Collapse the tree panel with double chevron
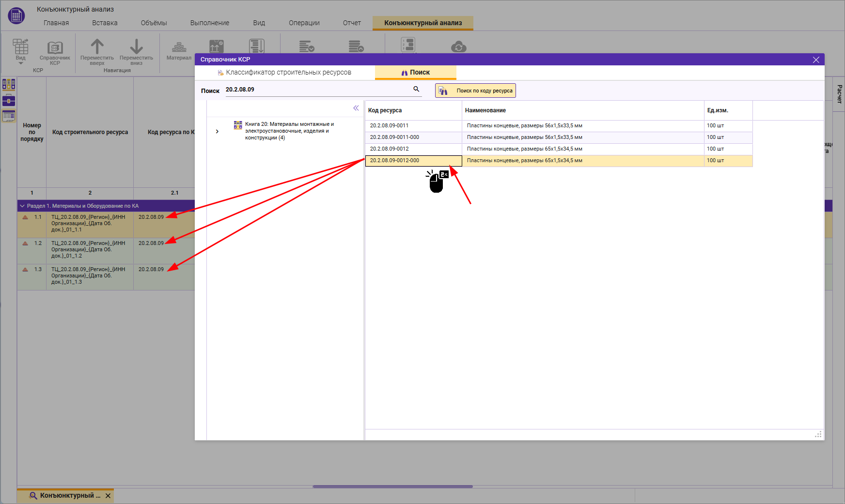The height and width of the screenshot is (504, 845). 356,108
